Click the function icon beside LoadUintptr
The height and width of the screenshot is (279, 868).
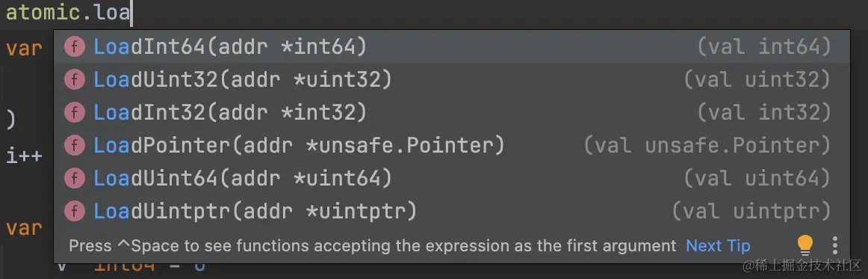(75, 211)
